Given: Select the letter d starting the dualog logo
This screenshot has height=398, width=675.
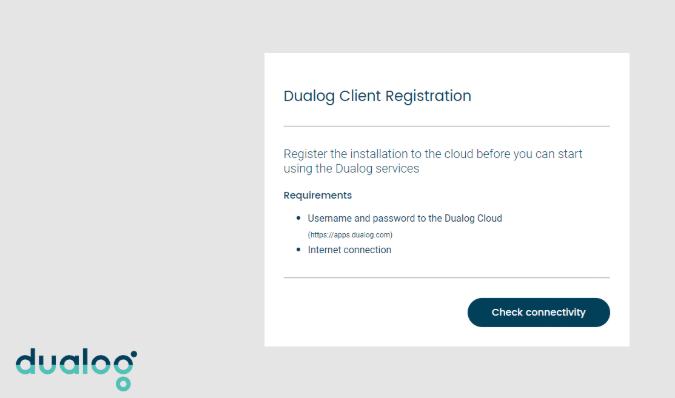Looking at the screenshot, I should coord(25,361).
